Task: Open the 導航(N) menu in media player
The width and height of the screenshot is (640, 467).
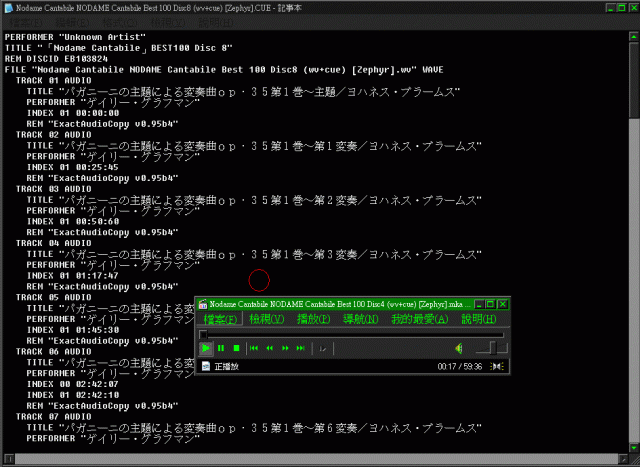Action: (360, 319)
